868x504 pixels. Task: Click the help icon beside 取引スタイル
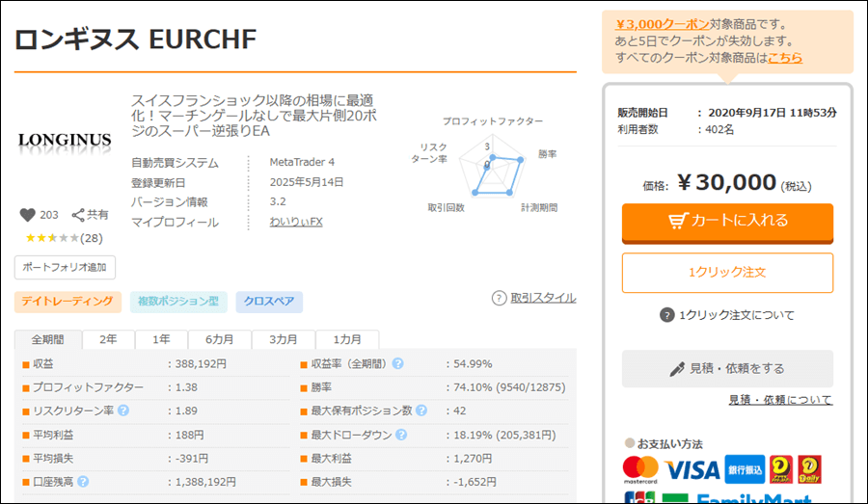coord(499,298)
